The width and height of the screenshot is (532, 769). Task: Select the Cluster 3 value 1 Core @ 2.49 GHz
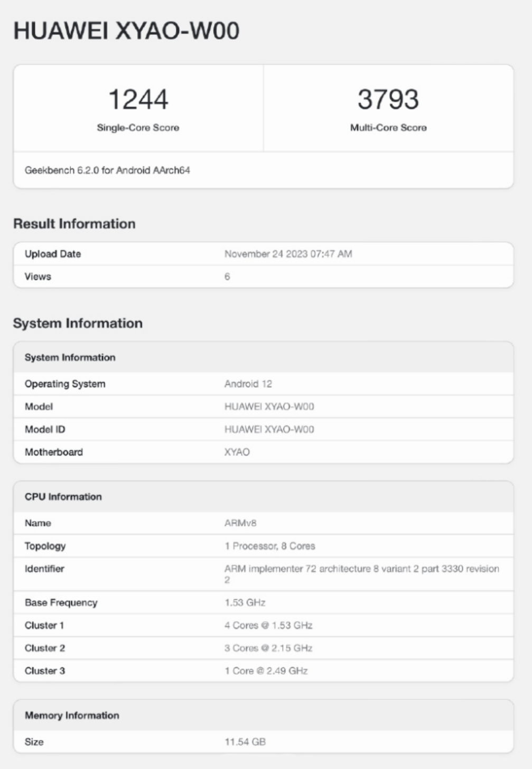tap(266, 671)
